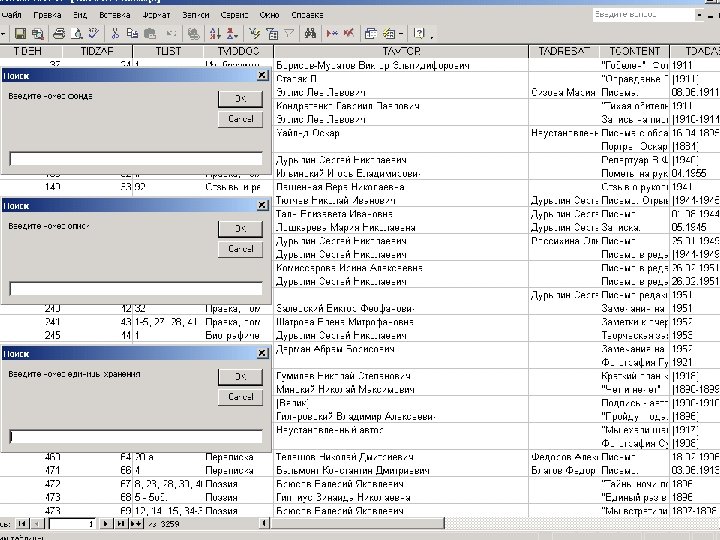Sort records ascending with A-Z icon
The height and width of the screenshot is (540, 720).
pos(215,33)
